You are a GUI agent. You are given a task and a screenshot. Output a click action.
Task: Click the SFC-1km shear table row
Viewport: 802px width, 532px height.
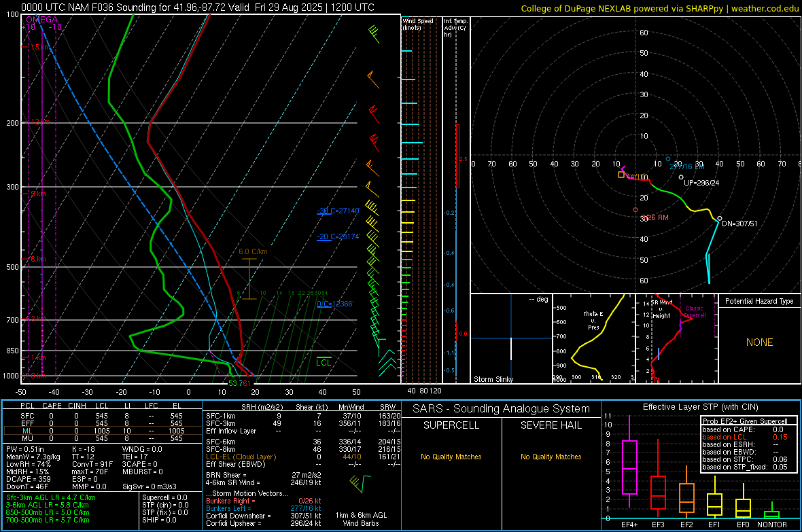tap(303, 416)
